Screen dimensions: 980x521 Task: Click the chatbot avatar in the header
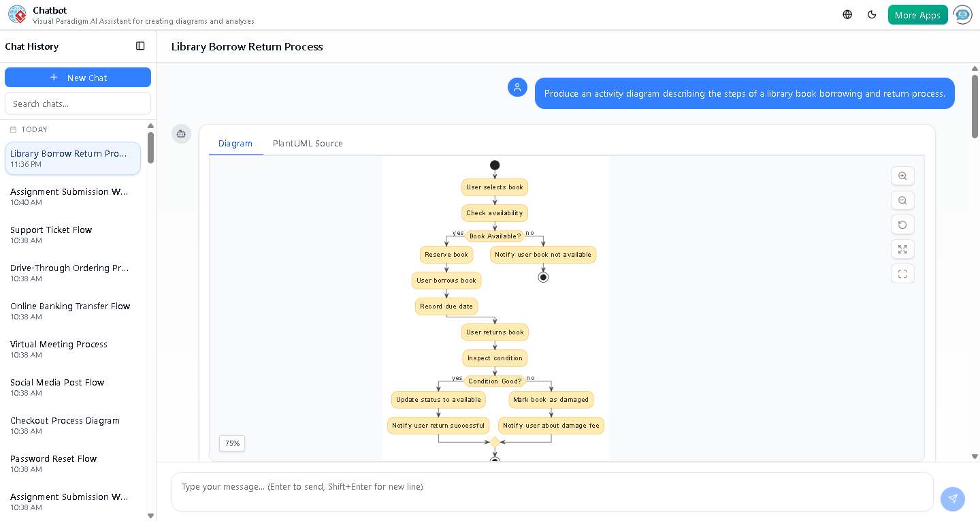point(963,14)
